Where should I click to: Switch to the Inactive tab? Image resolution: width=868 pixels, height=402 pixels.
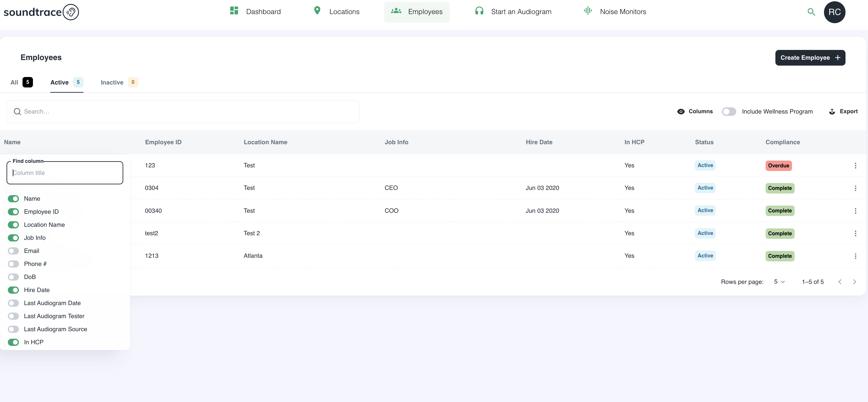[112, 82]
